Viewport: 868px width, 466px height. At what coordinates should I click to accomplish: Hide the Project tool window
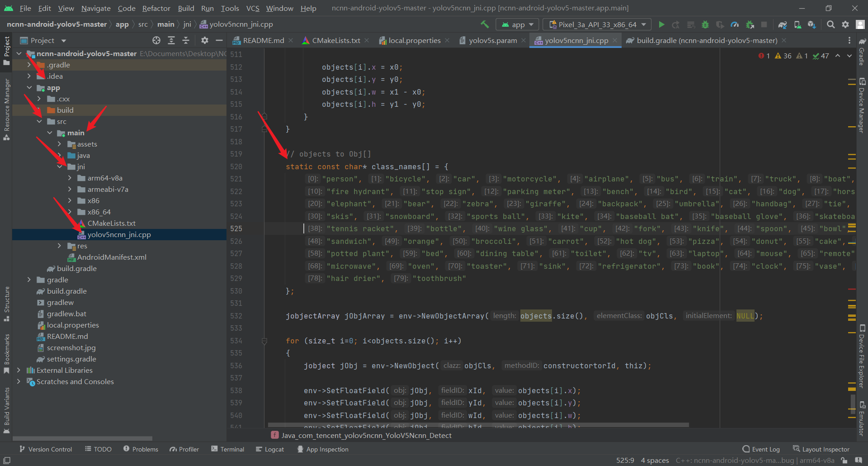tap(219, 40)
